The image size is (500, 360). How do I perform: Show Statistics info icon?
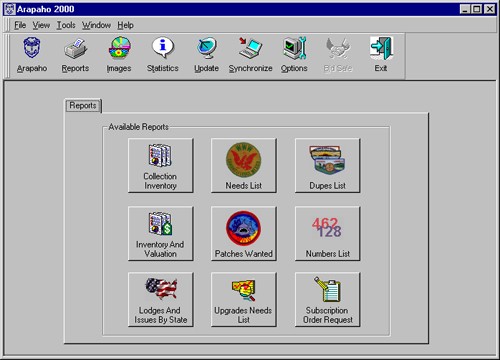(163, 55)
